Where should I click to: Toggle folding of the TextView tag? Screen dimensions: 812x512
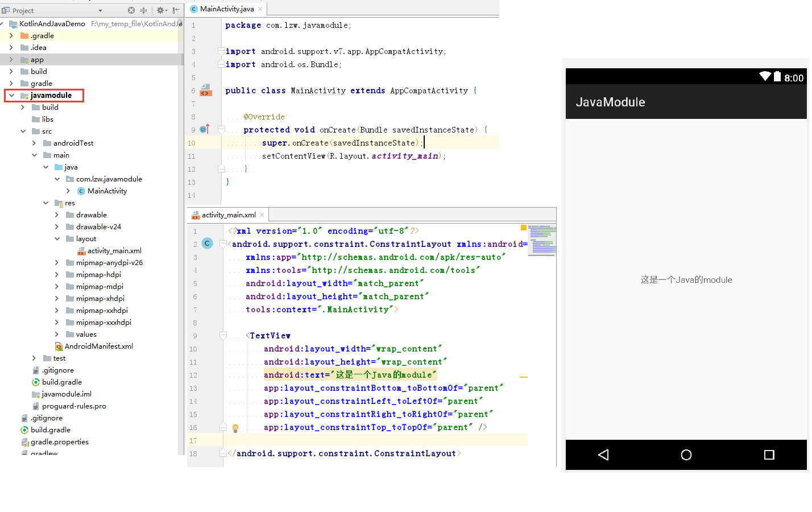click(x=223, y=336)
